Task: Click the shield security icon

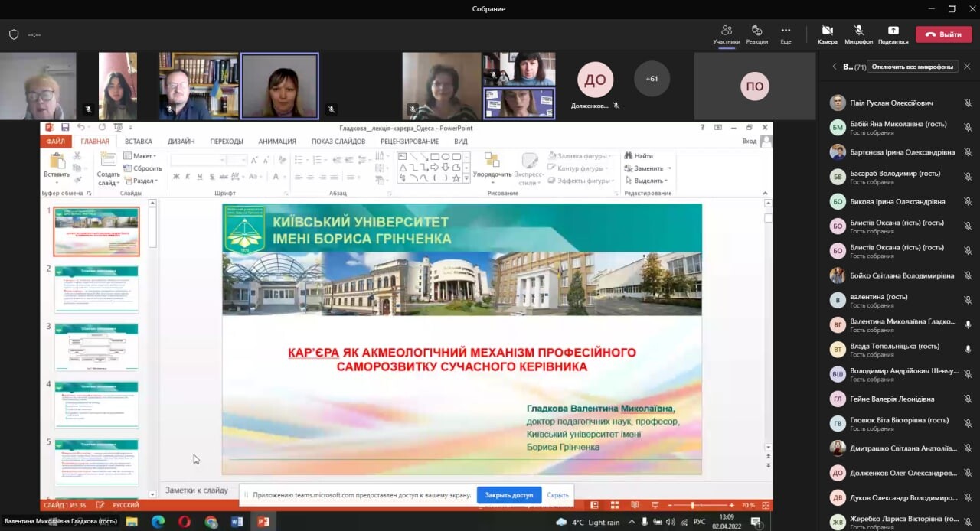Action: click(14, 34)
